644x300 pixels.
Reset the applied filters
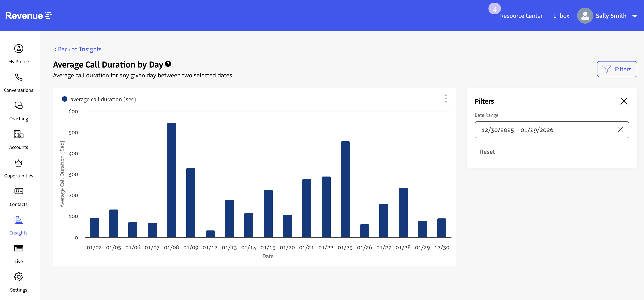pyautogui.click(x=487, y=152)
